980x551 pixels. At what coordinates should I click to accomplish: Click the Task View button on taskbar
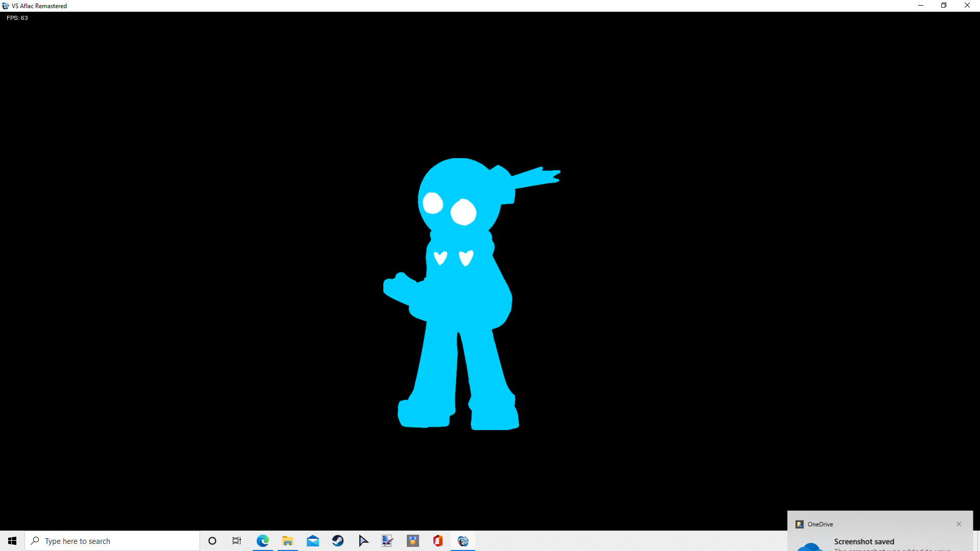tap(237, 541)
